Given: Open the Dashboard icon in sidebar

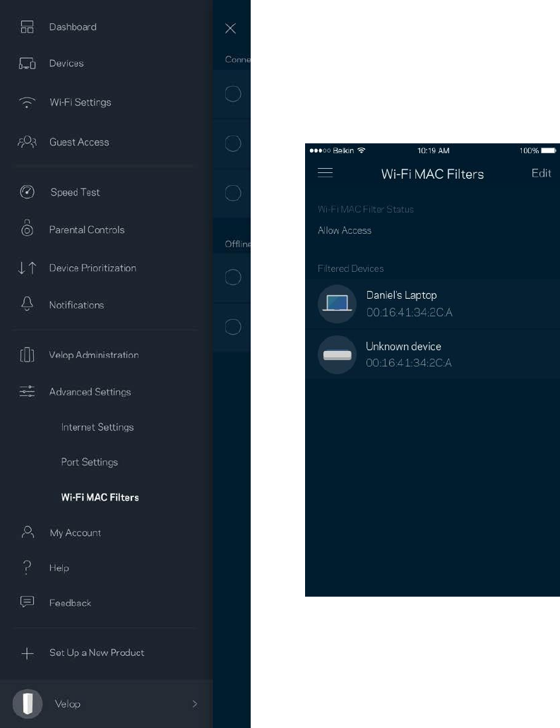Looking at the screenshot, I should point(27,27).
